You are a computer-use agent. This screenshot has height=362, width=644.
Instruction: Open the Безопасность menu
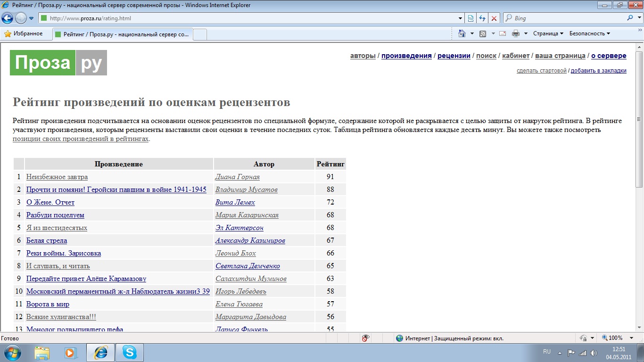(589, 33)
